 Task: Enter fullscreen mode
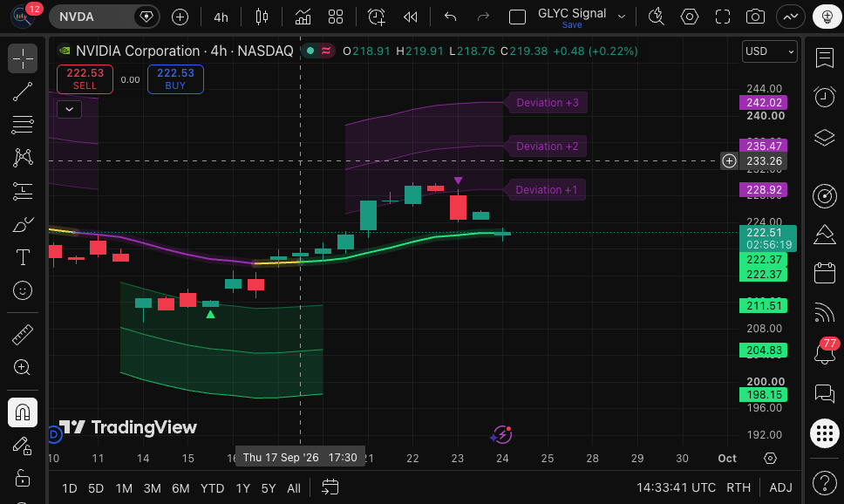pos(723,17)
